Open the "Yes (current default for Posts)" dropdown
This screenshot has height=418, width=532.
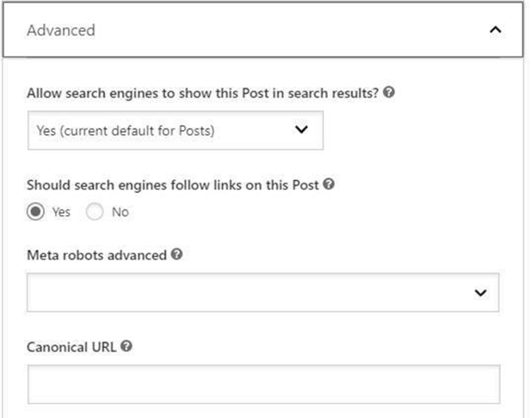(176, 130)
